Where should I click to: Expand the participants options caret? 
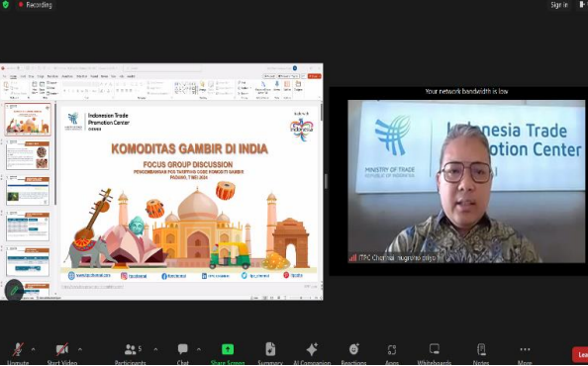click(155, 349)
